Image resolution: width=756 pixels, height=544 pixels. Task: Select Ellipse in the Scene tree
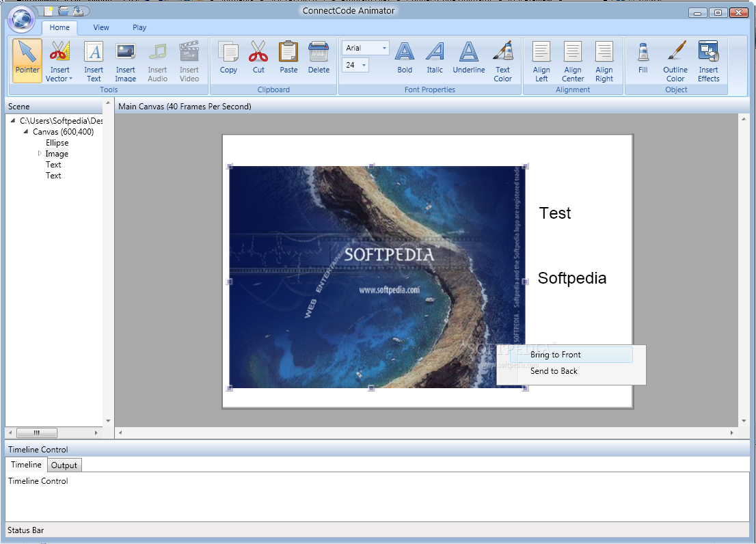coord(57,143)
